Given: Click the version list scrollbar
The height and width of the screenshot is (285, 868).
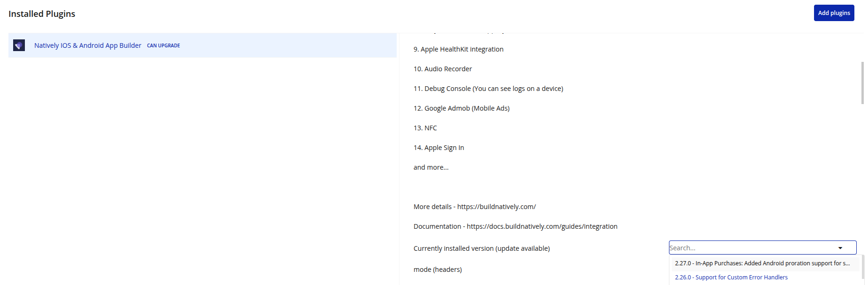Looking at the screenshot, I should [x=862, y=267].
